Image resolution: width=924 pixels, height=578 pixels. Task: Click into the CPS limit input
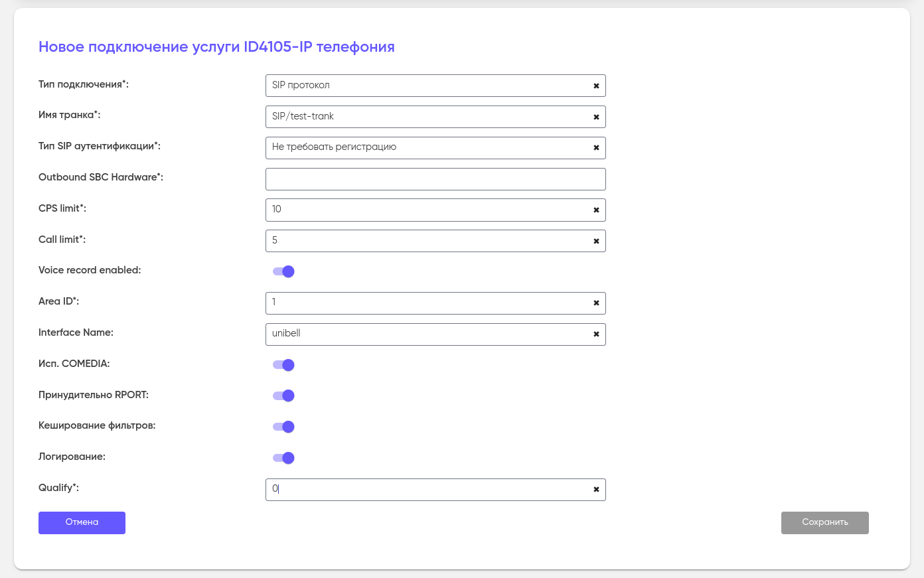coord(425,210)
